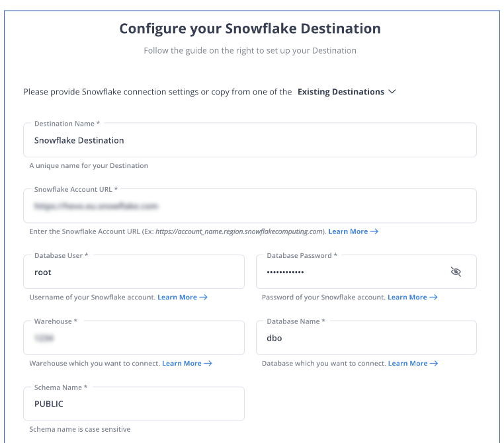Open Learn More under Database Name
This screenshot has width=504, height=443.
pyautogui.click(x=407, y=364)
